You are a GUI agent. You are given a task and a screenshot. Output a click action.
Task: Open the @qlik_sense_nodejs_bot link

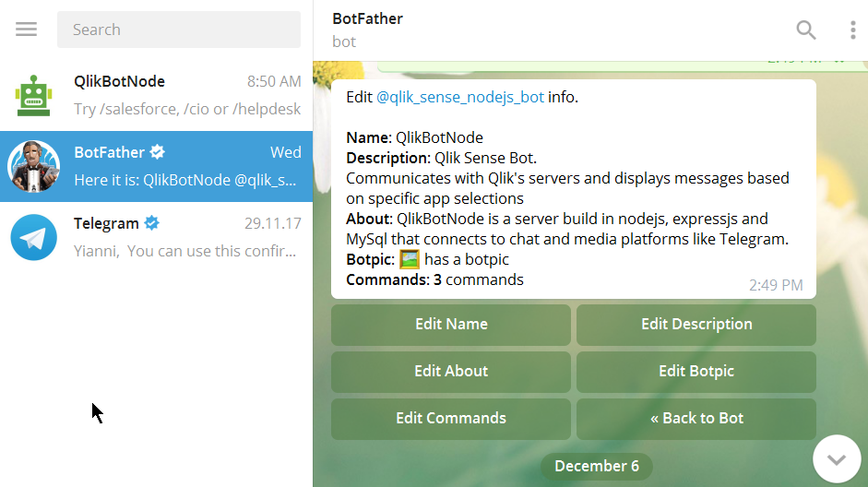point(460,98)
